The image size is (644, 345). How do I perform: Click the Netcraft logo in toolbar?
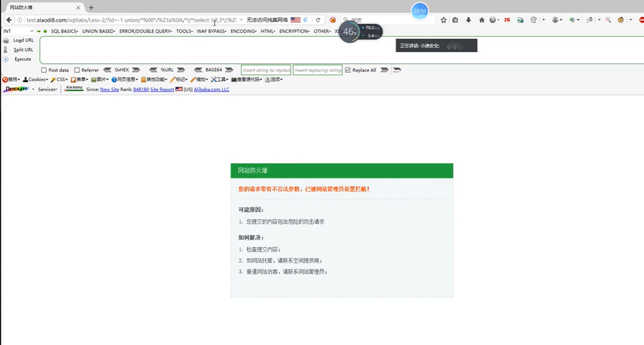coord(16,89)
